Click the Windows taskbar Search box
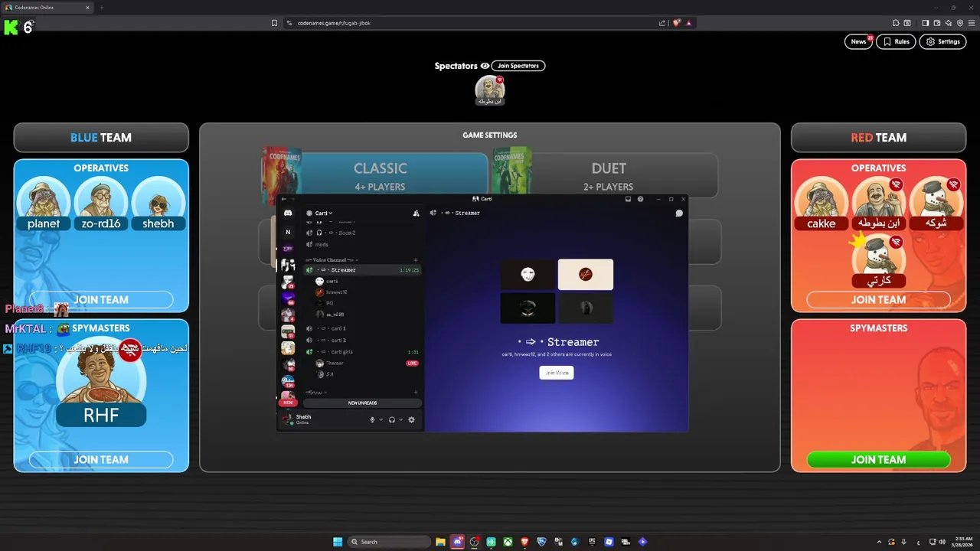This screenshot has width=980, height=551. coord(387,542)
